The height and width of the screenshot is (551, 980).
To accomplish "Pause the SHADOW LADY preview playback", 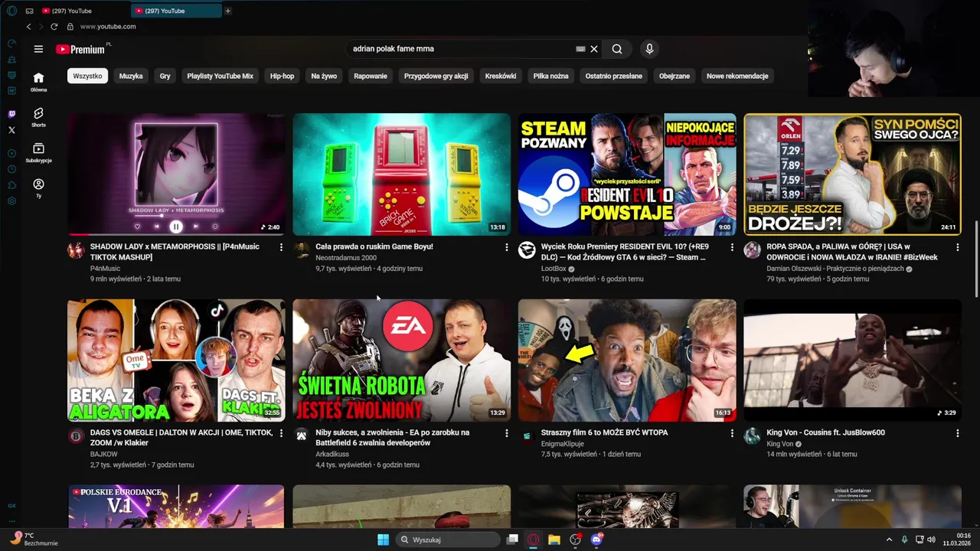I will (176, 227).
